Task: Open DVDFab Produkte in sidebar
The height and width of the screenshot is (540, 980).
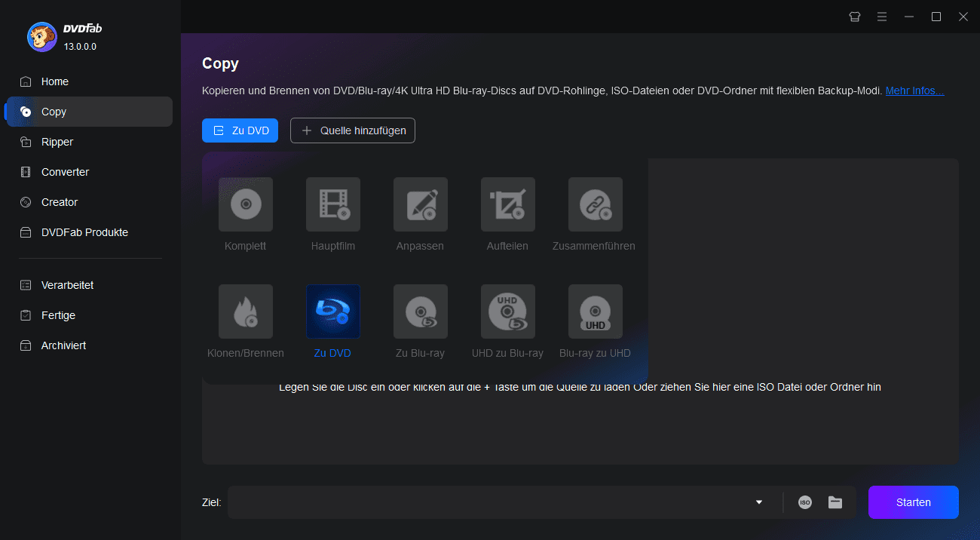Action: 89,232
